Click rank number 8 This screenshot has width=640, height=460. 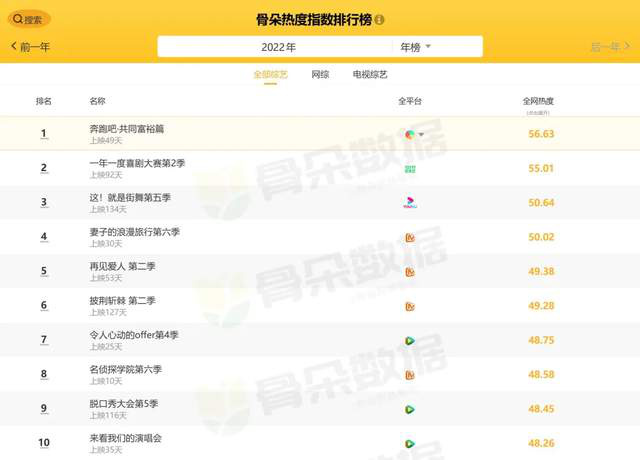44,374
